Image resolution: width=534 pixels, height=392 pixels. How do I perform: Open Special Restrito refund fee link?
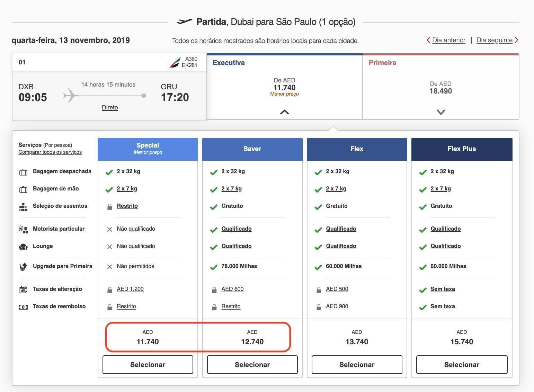(126, 306)
